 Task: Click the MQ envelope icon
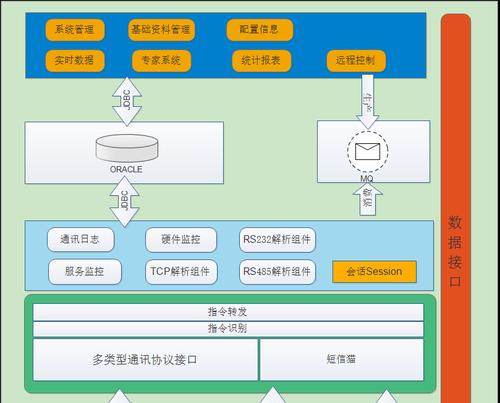(x=367, y=152)
